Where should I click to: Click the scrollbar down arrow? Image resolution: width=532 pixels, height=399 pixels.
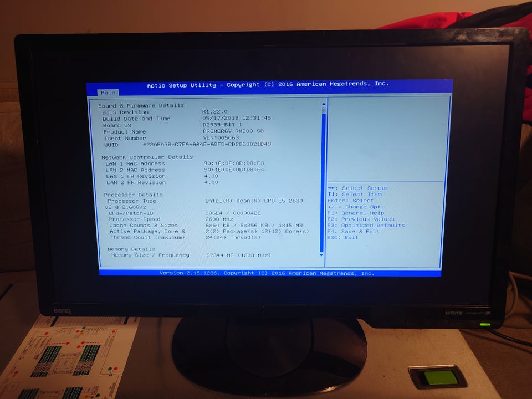pyautogui.click(x=321, y=255)
